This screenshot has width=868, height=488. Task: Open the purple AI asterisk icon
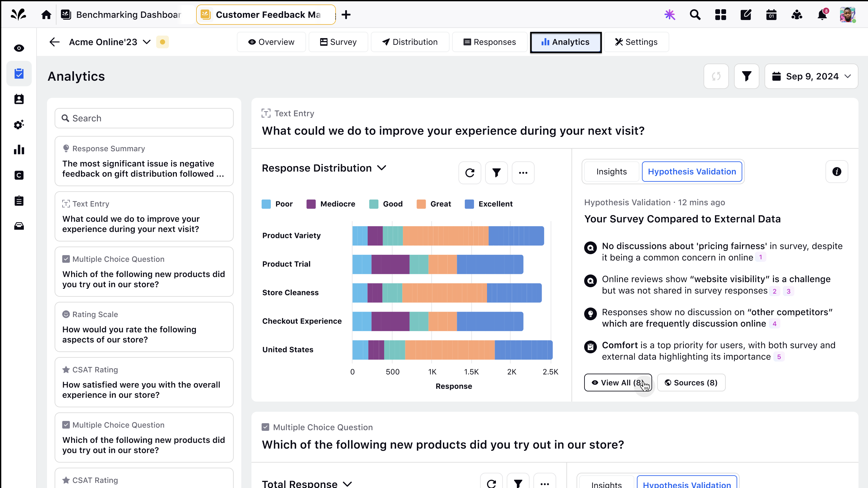670,15
